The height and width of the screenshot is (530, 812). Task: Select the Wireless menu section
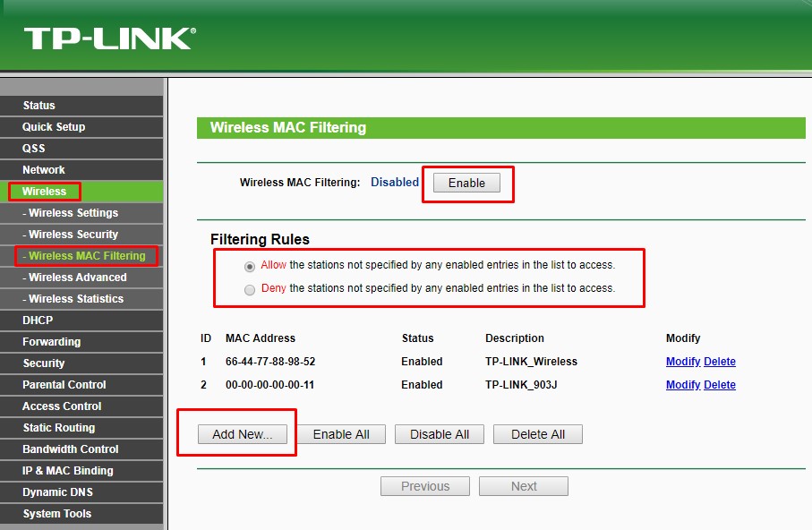click(x=81, y=192)
